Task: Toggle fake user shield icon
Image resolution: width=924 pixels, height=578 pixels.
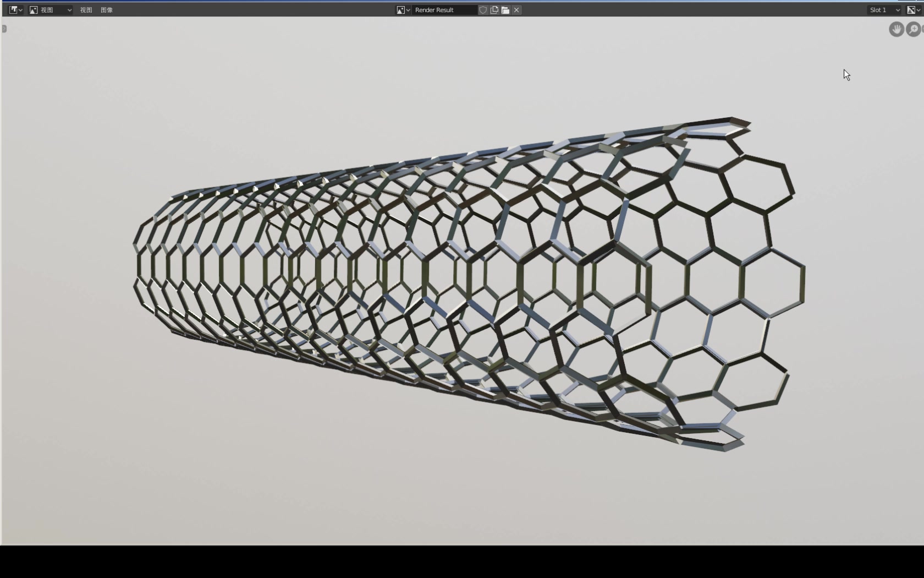Action: point(483,10)
